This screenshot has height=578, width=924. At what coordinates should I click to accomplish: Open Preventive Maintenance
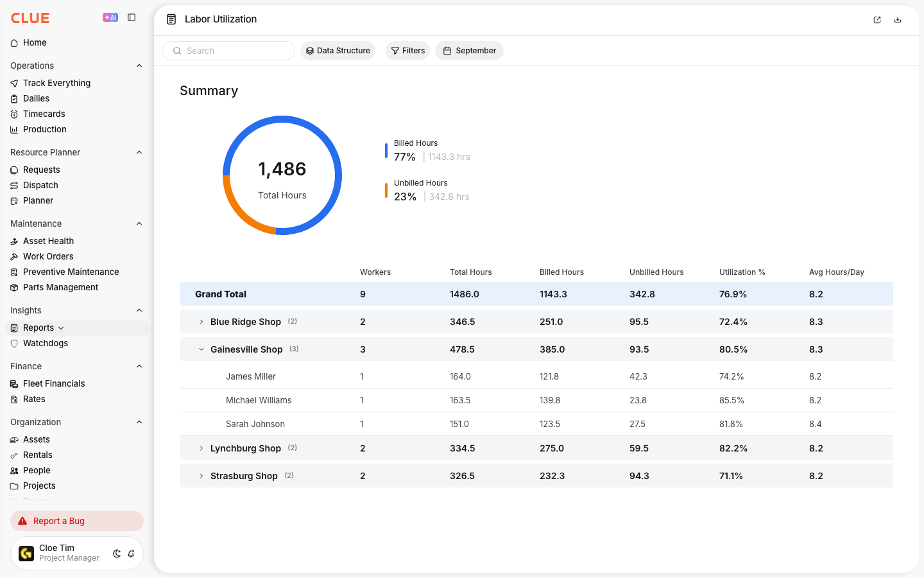pos(71,272)
